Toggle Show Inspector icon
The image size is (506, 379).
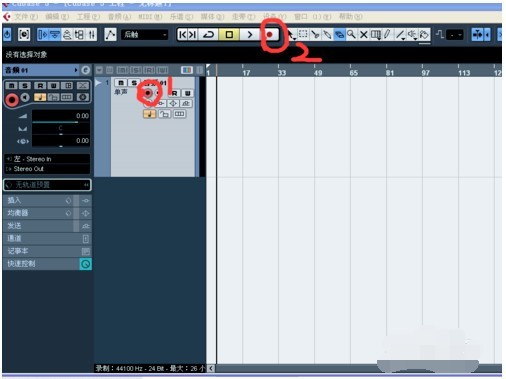(43, 34)
